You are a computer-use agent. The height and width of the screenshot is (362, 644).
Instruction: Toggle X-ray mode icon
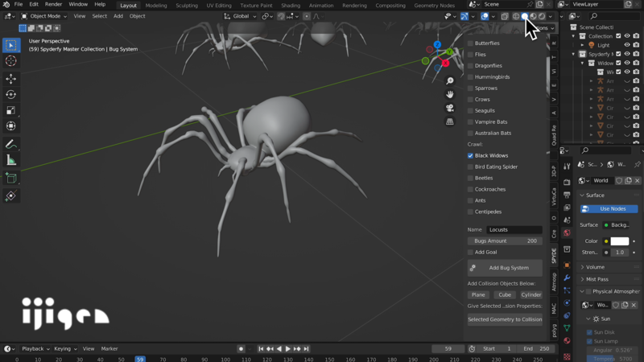(505, 16)
